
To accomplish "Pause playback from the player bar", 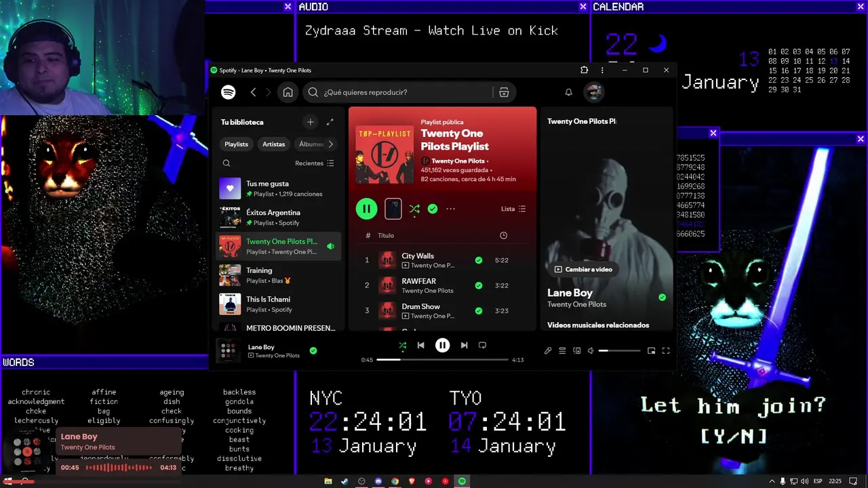I will pyautogui.click(x=442, y=345).
